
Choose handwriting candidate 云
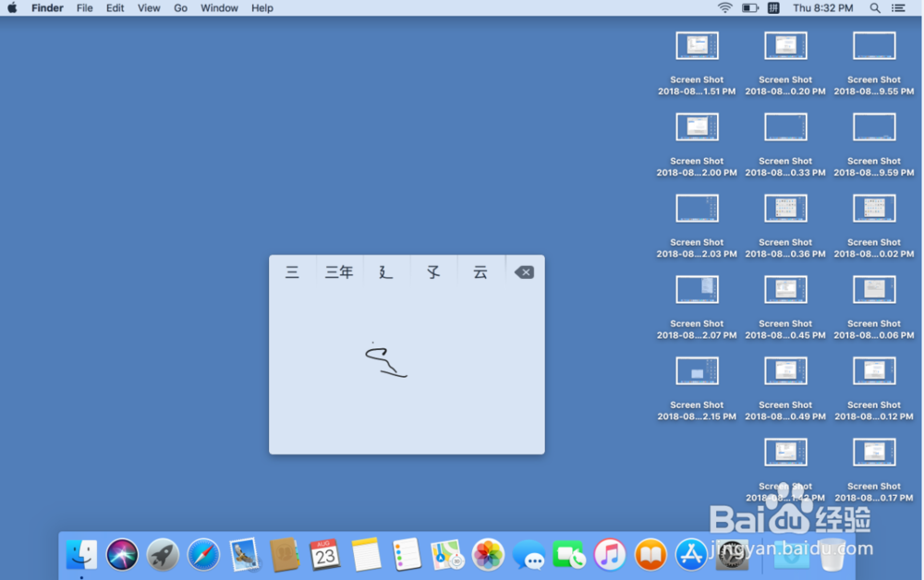coord(480,272)
